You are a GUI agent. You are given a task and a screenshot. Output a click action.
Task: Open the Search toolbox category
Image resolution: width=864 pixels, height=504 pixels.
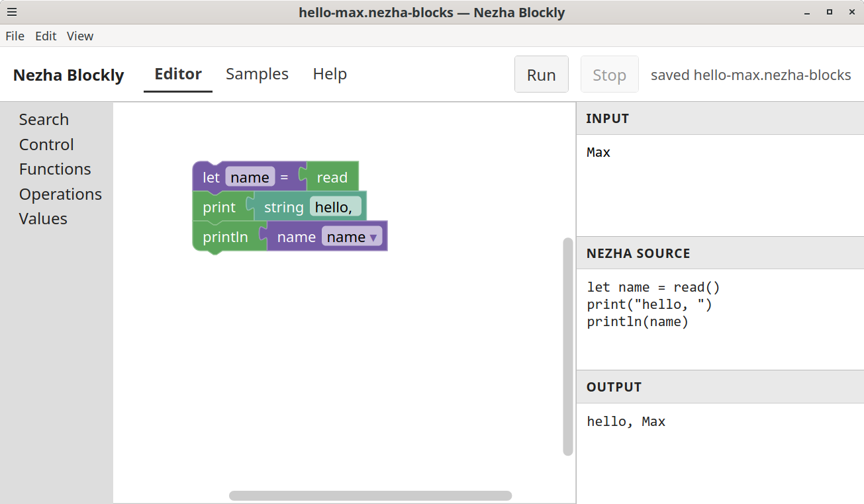coord(44,120)
